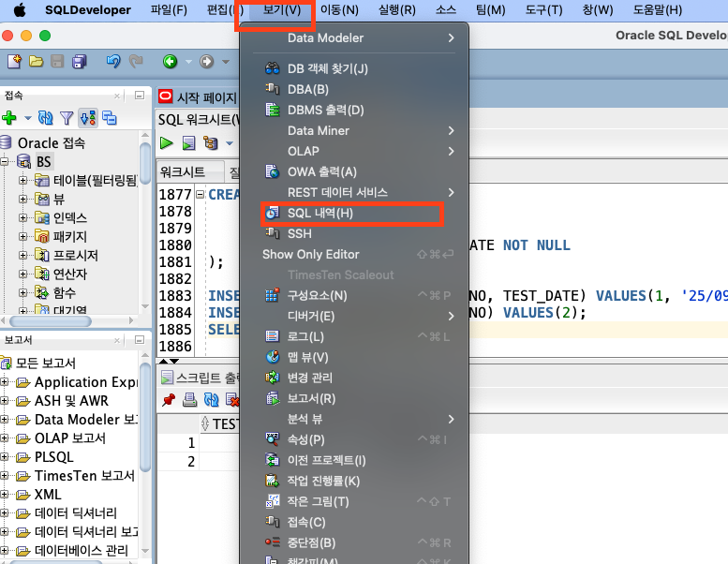Screen dimensions: 728x564
Task: Select 디버거(E) submenu entry
Action: coord(354,316)
